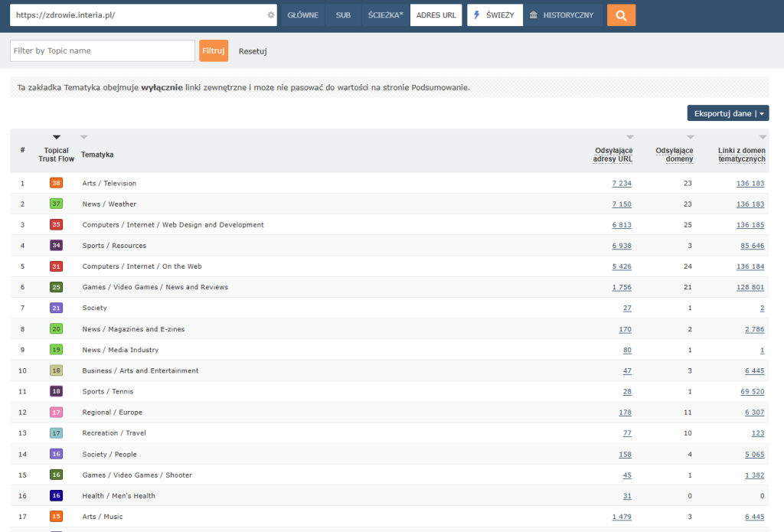Select the SUB scope tab

point(343,15)
